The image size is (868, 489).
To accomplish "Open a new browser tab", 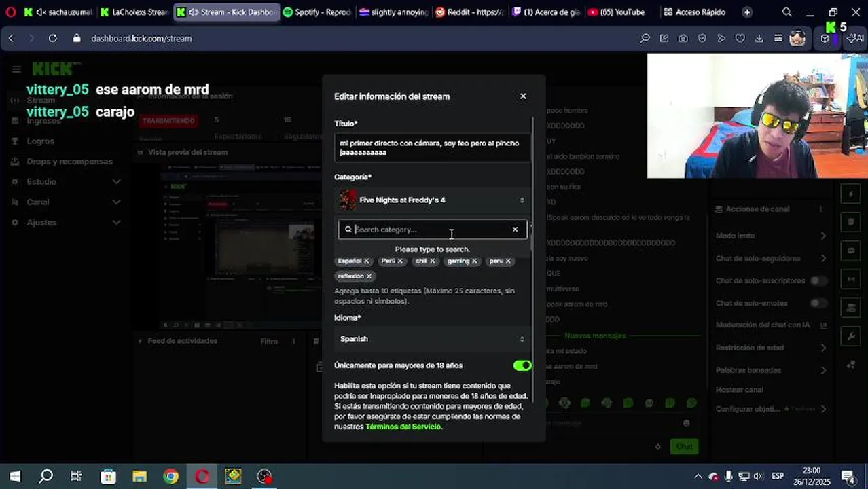I will 747,12.
